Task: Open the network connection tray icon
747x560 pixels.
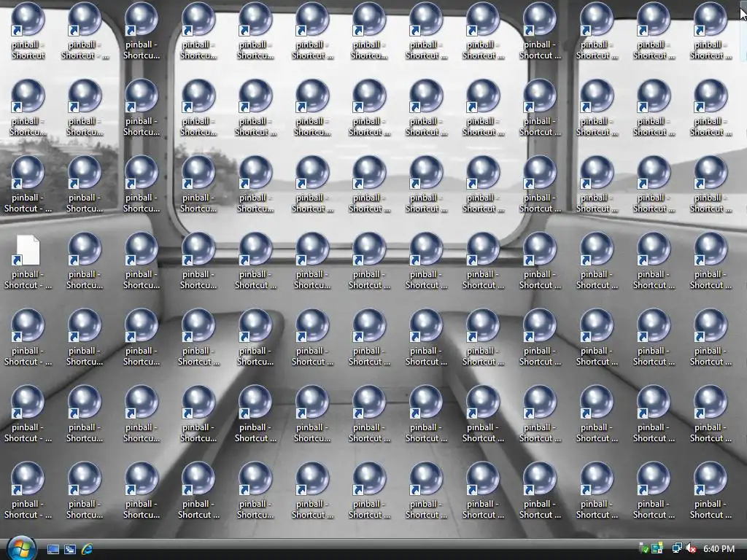Action: [676, 548]
